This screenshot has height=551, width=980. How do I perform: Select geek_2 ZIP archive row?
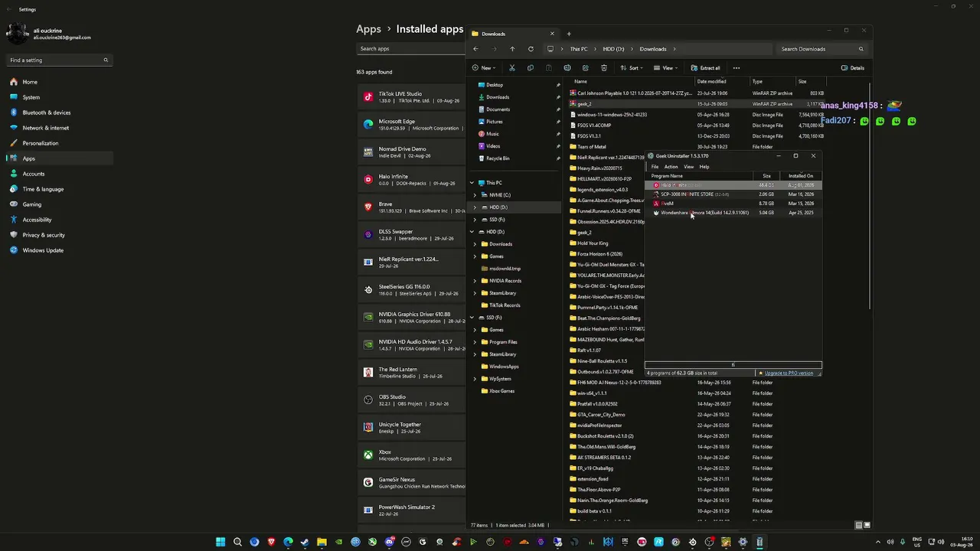[x=697, y=104]
